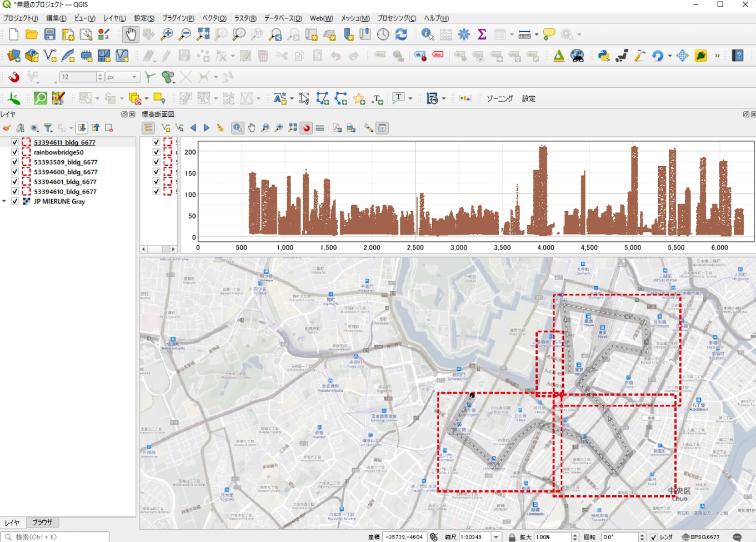Expand the JP MIERUNE Gray layer group
Viewport: 756px width, 542px height.
[x=4, y=202]
